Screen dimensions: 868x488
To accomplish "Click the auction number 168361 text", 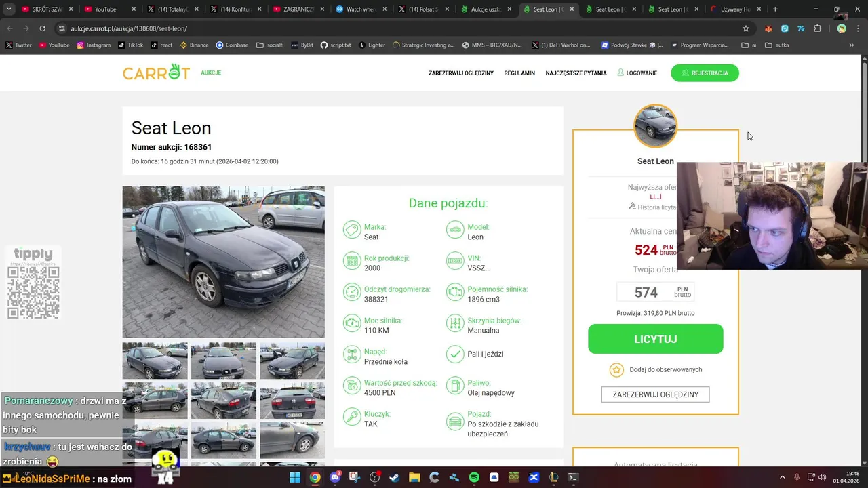I will click(197, 147).
